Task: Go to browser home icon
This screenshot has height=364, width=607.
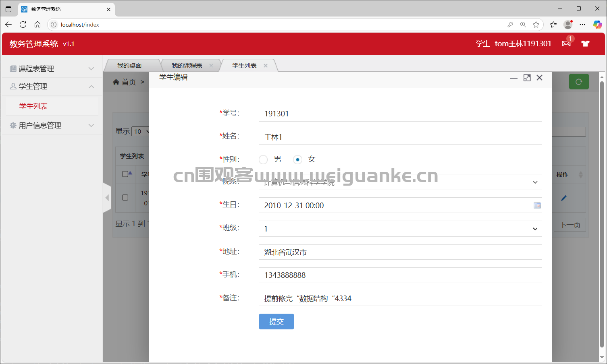Action: (37, 25)
